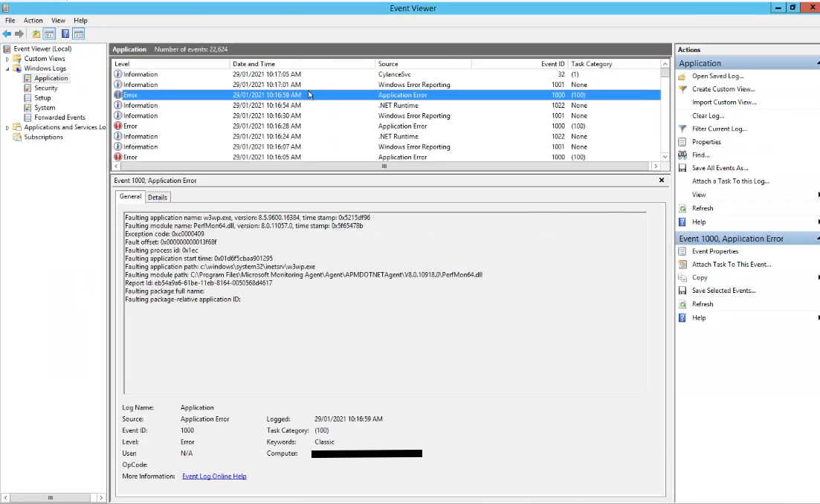This screenshot has height=504, width=820.
Task: Open the Event Log Online Help link
Action: (214, 476)
